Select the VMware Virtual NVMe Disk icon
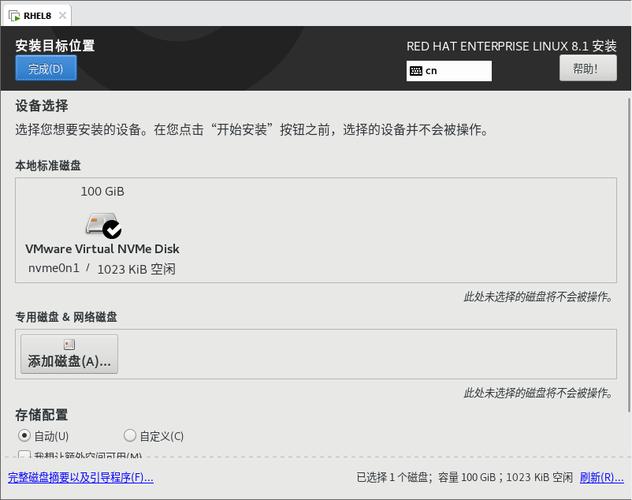This screenshot has height=500, width=632. 103,224
